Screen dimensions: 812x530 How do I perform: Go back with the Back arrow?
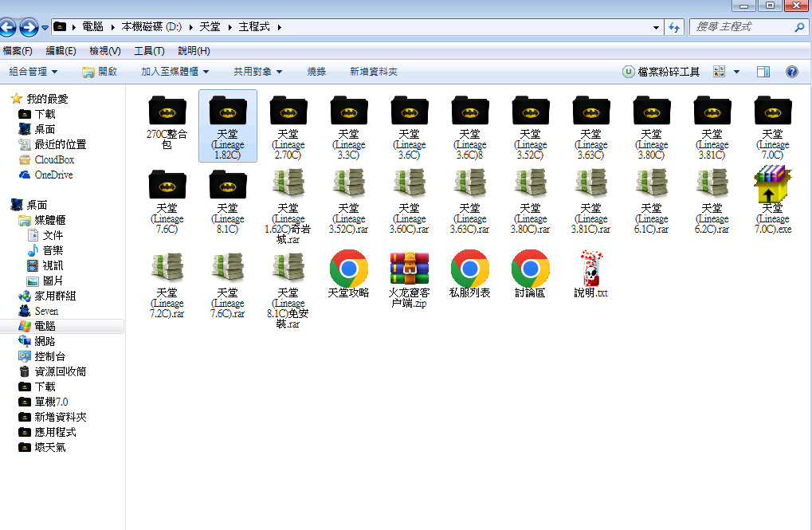point(7,27)
